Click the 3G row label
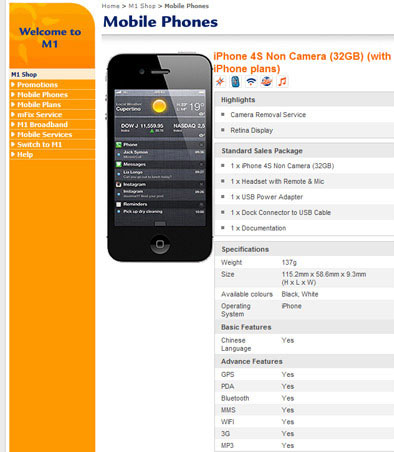This screenshot has width=394, height=452. (x=225, y=434)
